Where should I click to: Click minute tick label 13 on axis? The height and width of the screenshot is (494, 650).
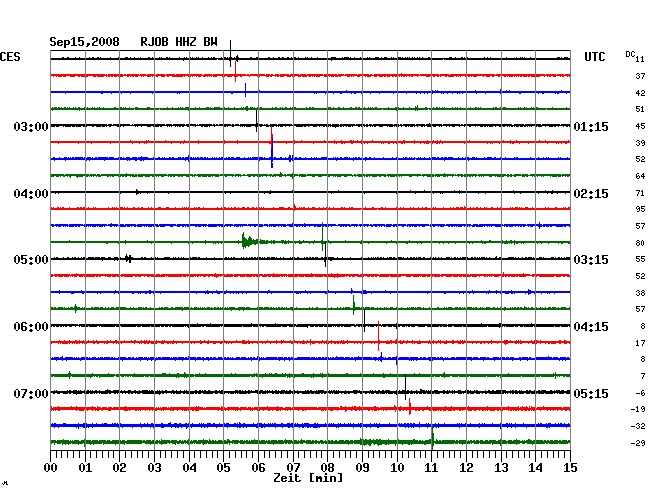[x=501, y=468]
